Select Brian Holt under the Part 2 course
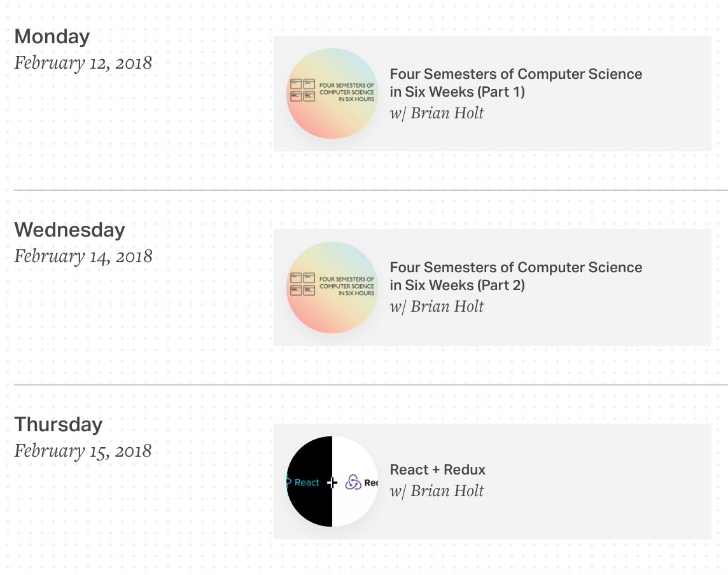This screenshot has width=728, height=575. (447, 307)
